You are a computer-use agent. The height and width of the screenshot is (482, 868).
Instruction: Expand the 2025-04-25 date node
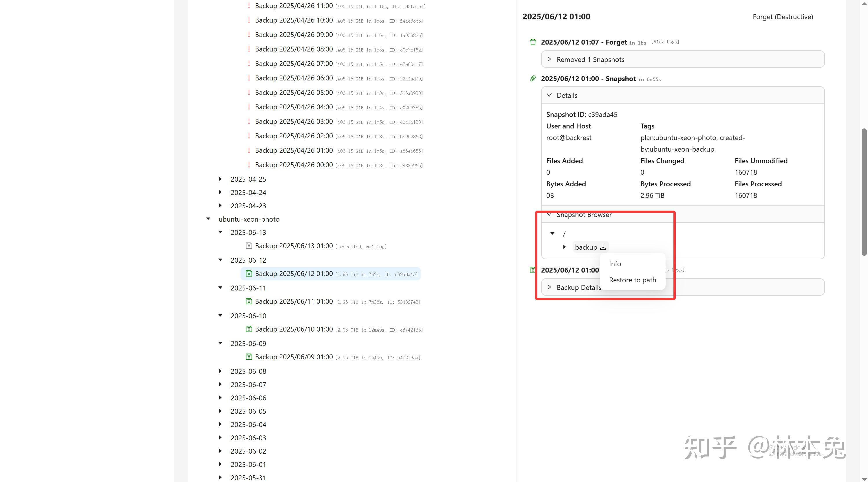(x=220, y=179)
